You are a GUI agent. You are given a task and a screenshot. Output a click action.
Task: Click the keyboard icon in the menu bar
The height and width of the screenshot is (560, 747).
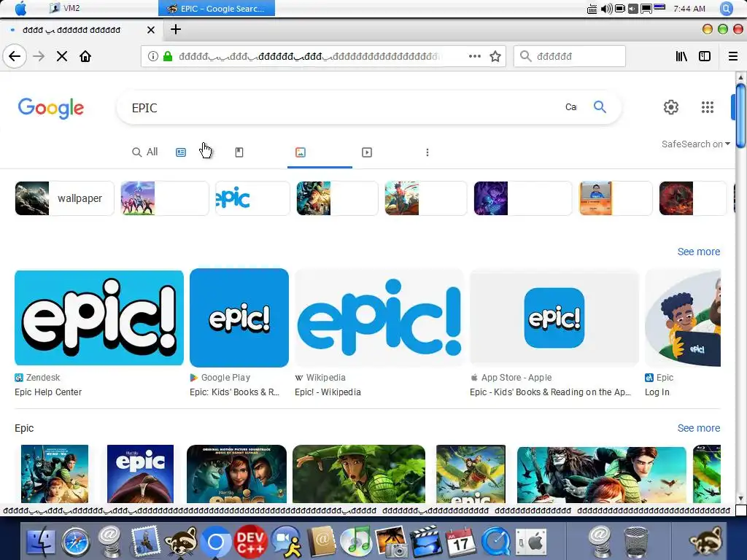click(x=592, y=9)
